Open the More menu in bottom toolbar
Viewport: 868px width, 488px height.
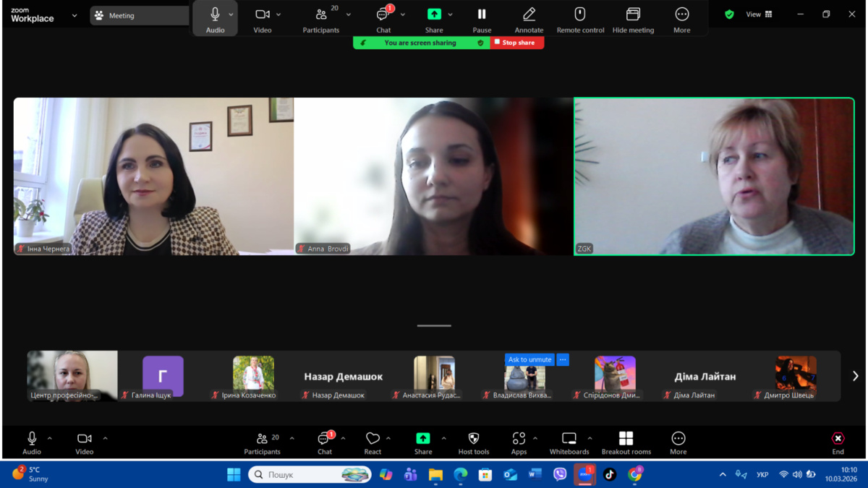tap(678, 439)
